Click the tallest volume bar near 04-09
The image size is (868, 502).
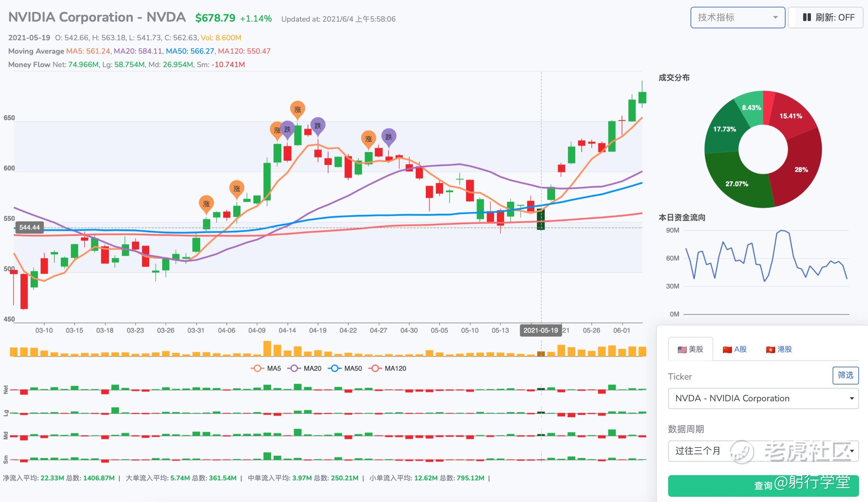coord(267,349)
